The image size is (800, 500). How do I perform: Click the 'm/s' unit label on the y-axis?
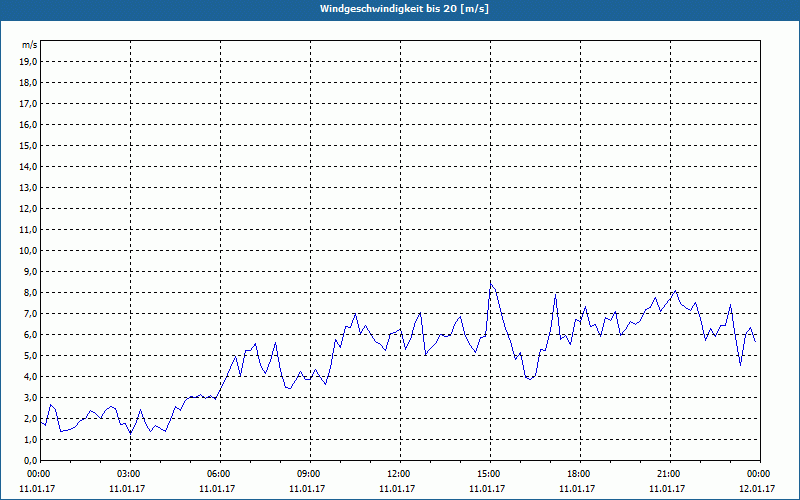click(30, 45)
